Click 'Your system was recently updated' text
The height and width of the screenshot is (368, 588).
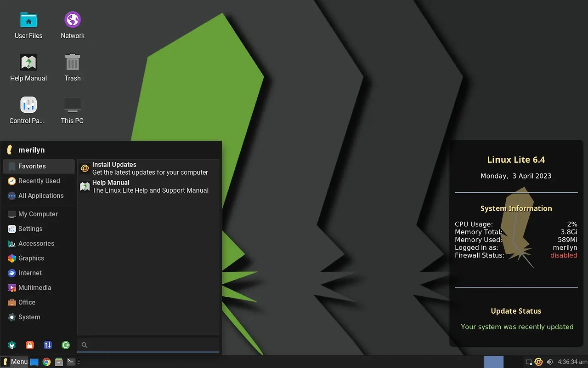517,327
